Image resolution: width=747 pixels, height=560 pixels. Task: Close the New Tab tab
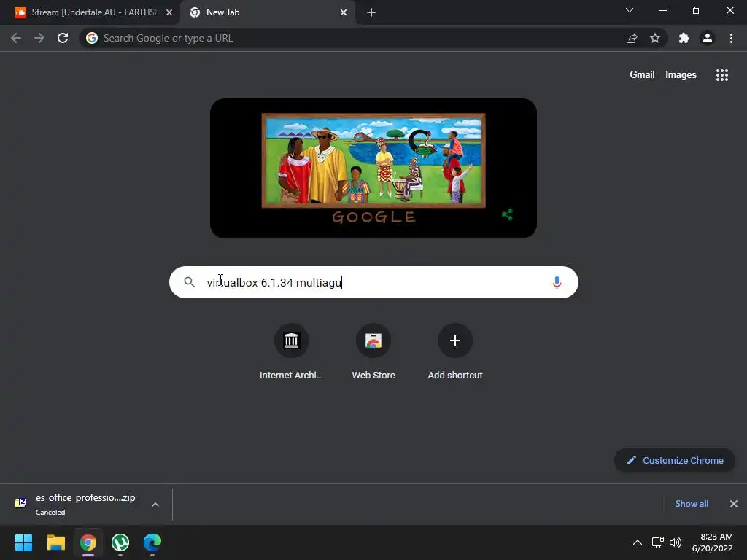(x=344, y=12)
